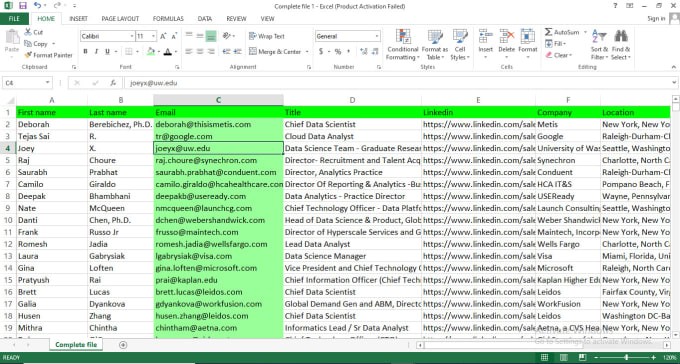This screenshot has height=364, width=680.
Task: Open the Clear dropdown
Action: coord(559,55)
